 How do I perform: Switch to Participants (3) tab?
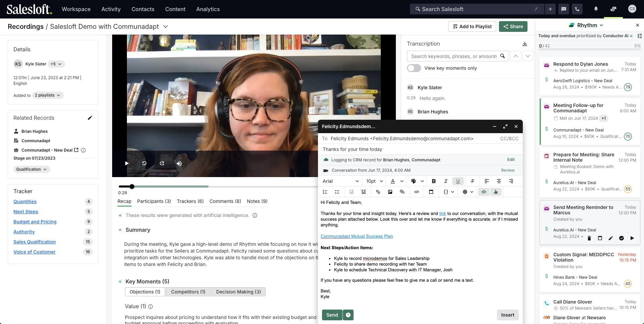coord(154,201)
